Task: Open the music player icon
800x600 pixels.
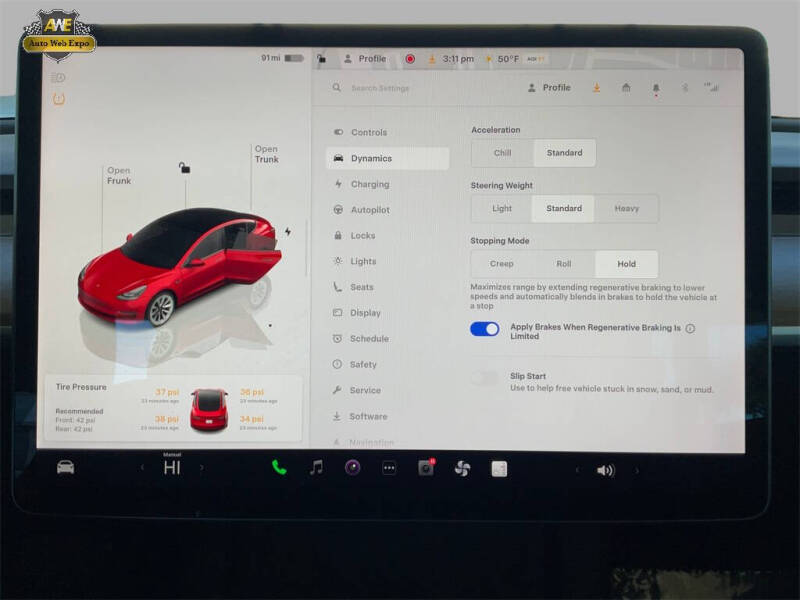Action: click(314, 466)
